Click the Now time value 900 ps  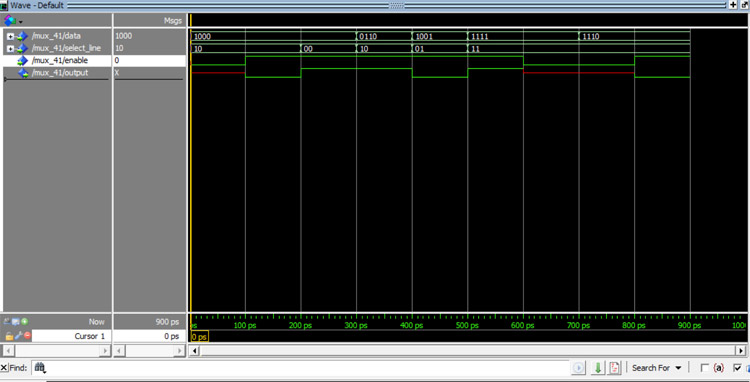pos(167,322)
